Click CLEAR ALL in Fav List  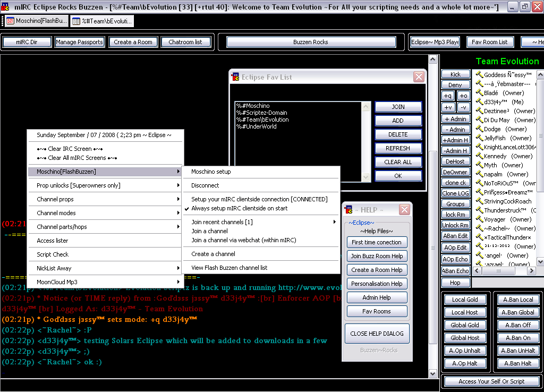[398, 162]
